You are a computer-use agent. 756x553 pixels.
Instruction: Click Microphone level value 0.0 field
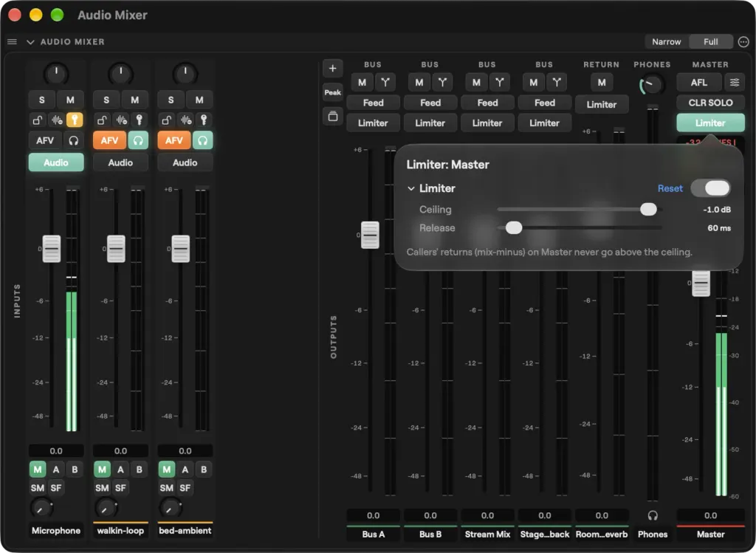[56, 451]
